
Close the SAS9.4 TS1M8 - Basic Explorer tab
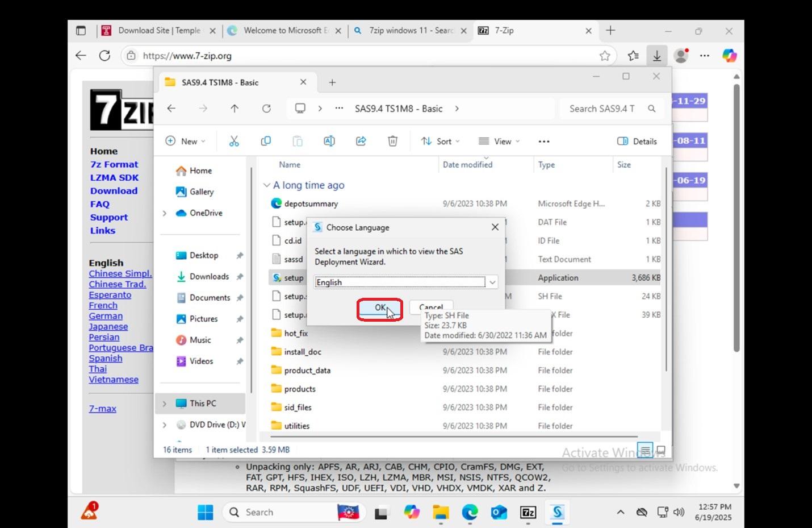click(303, 82)
